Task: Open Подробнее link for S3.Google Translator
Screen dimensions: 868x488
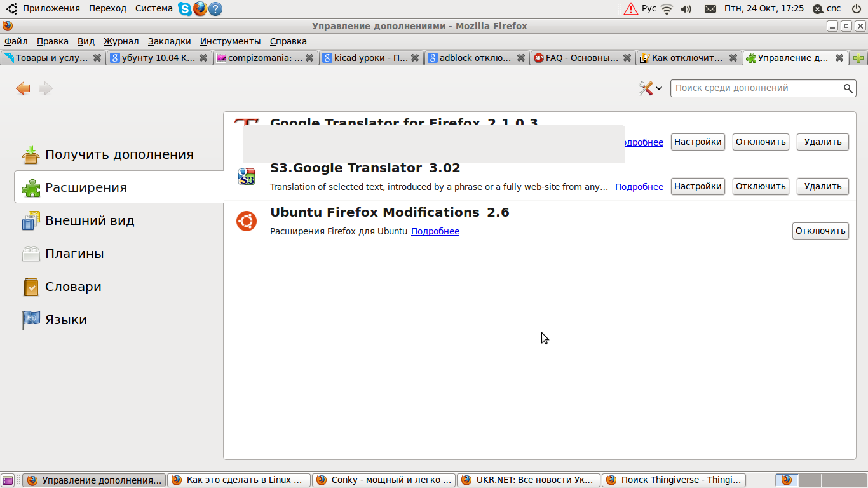Action: [x=639, y=187]
